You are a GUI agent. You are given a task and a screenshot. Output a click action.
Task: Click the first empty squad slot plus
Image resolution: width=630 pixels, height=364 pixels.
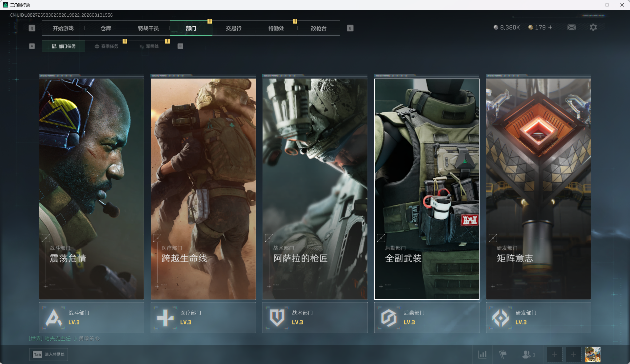pyautogui.click(x=554, y=355)
